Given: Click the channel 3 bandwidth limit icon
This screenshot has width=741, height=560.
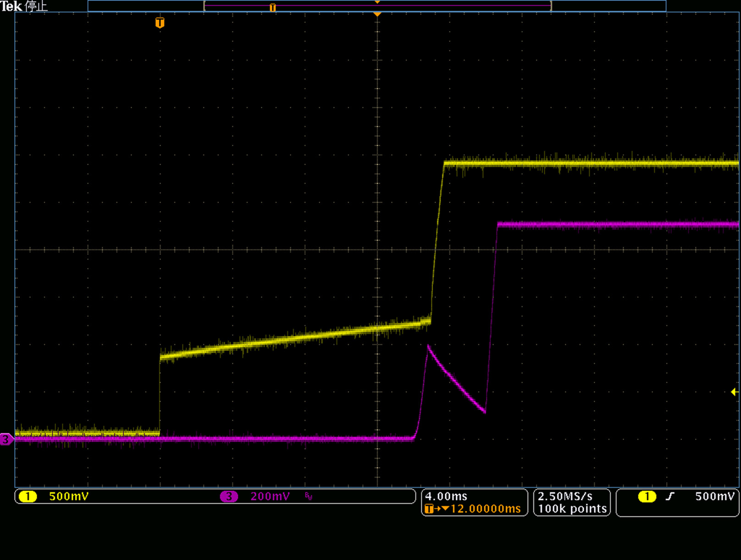Looking at the screenshot, I should tap(309, 497).
